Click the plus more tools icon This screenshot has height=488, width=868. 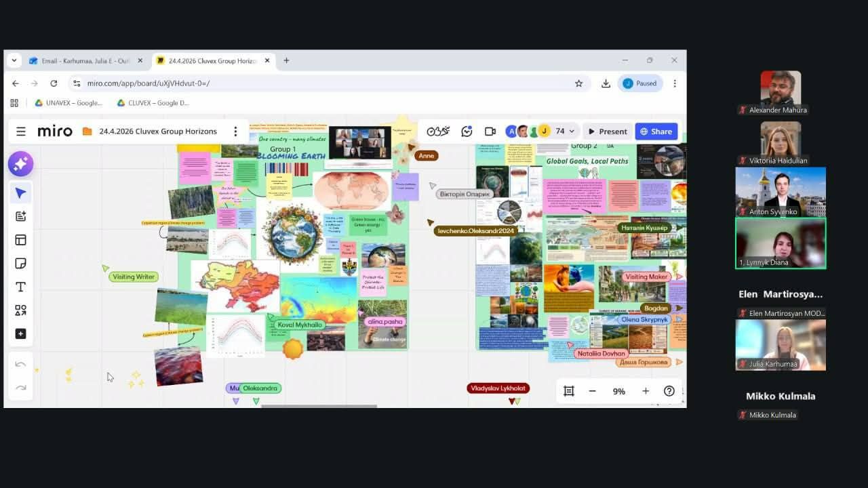coord(20,333)
